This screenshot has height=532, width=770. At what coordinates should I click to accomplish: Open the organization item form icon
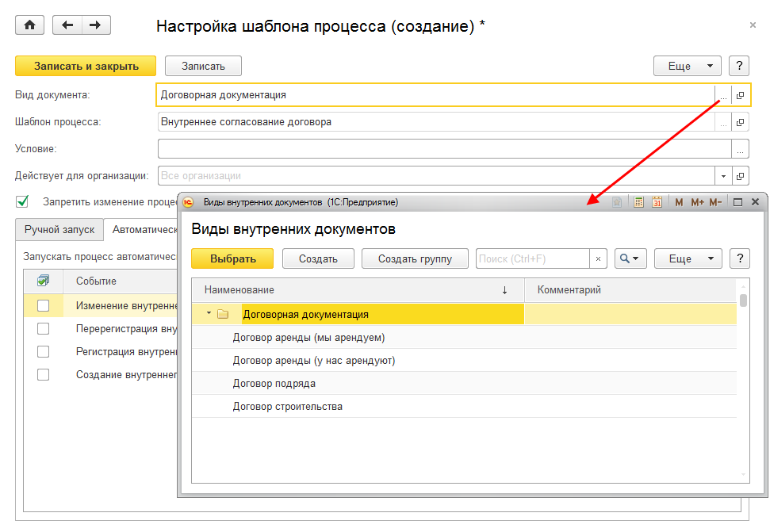coord(740,176)
